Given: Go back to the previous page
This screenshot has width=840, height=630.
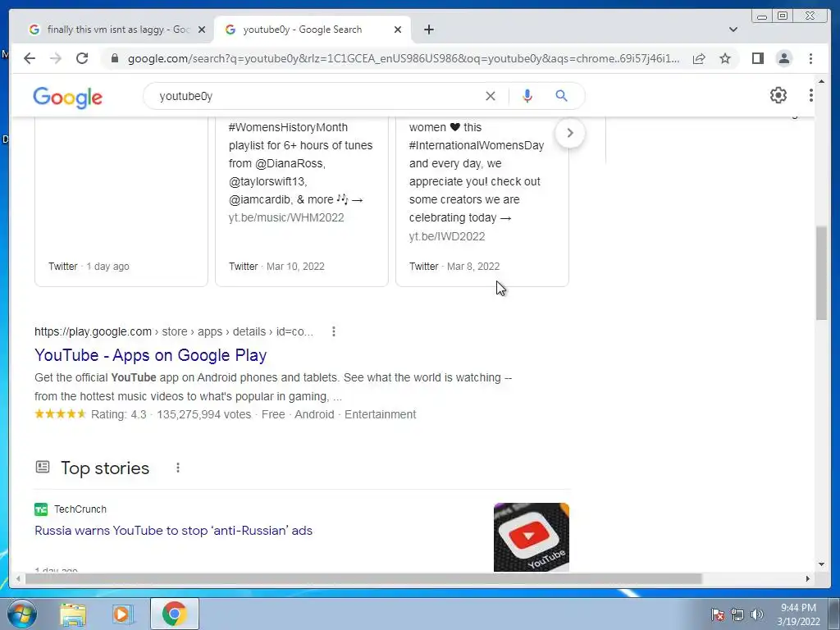Looking at the screenshot, I should click(x=30, y=58).
